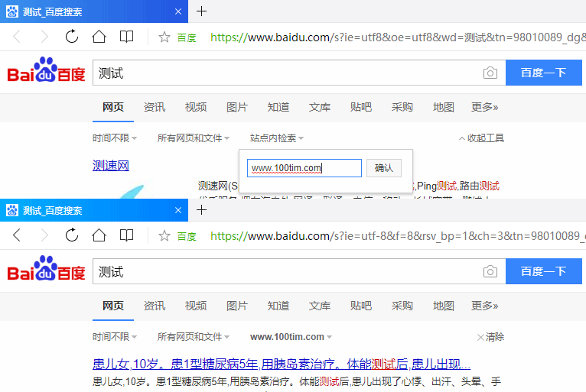Select 采购 tab in lower window
Viewport: 586px width, 392px height.
[402, 306]
